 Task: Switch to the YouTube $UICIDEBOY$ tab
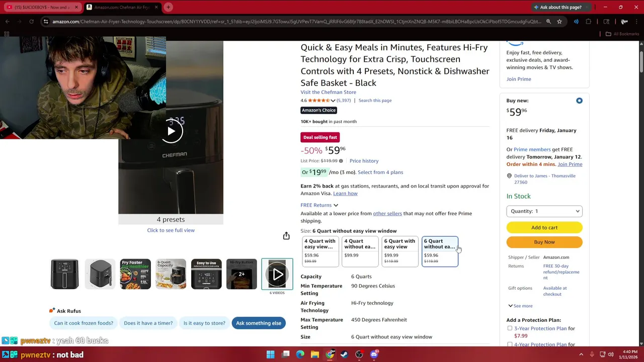coord(42,7)
